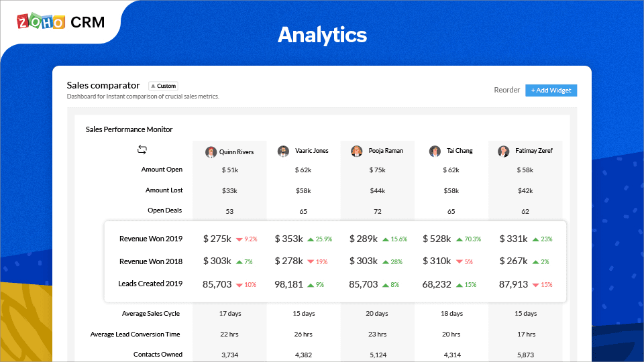Click the Average Sales Cycle row label
The width and height of the screenshot is (644, 362).
pos(151,314)
